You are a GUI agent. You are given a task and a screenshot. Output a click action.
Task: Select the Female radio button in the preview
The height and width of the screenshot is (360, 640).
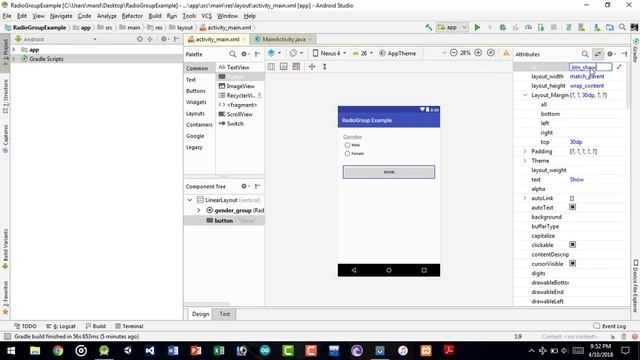(x=347, y=153)
